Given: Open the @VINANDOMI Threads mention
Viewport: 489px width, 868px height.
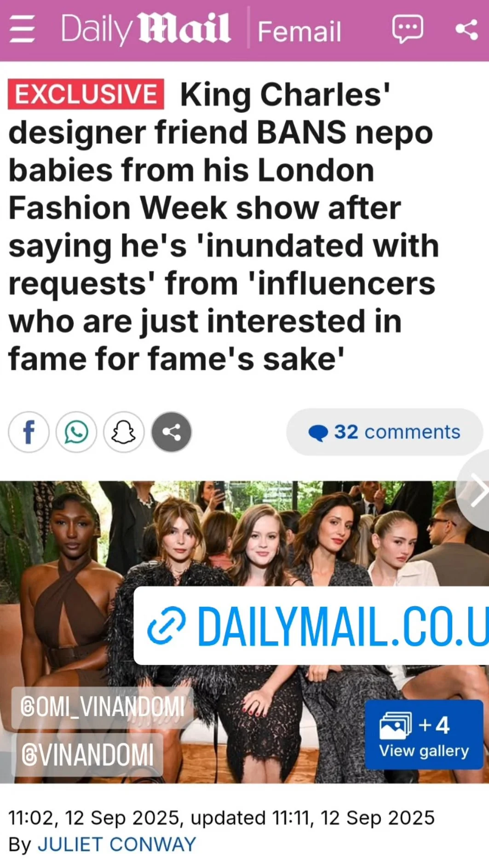Looking at the screenshot, I should click(87, 755).
